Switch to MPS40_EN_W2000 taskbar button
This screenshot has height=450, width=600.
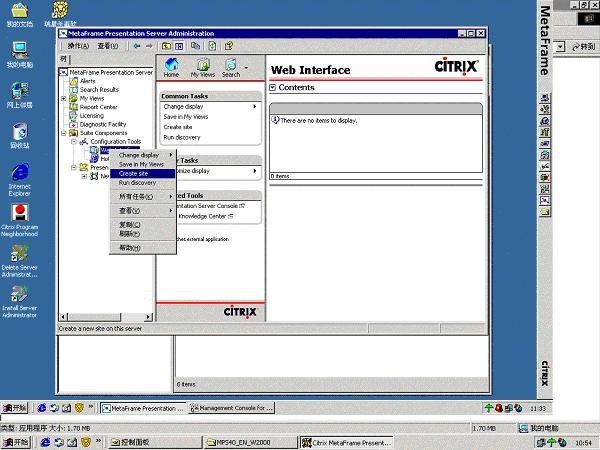pyautogui.click(x=250, y=442)
